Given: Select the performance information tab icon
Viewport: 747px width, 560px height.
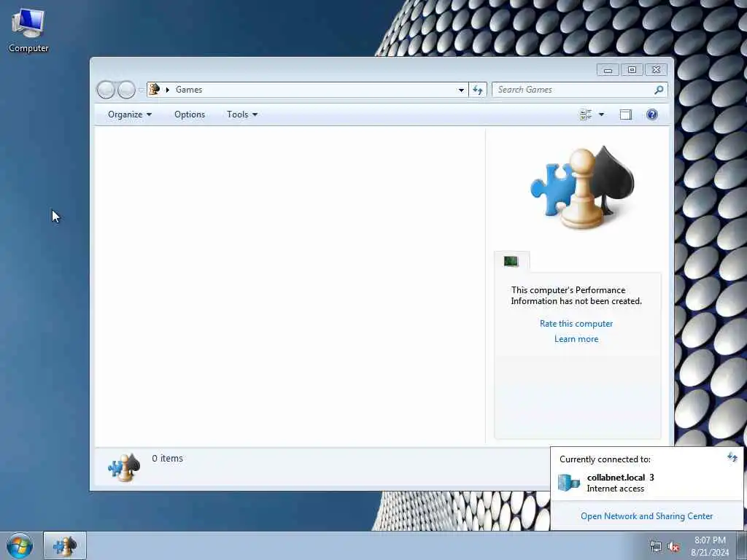Looking at the screenshot, I should point(511,261).
